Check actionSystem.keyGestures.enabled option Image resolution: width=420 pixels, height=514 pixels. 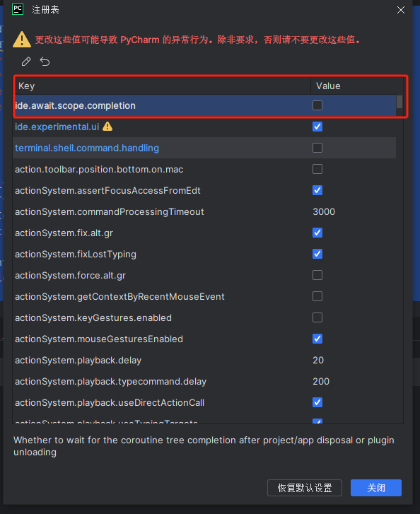(317, 317)
